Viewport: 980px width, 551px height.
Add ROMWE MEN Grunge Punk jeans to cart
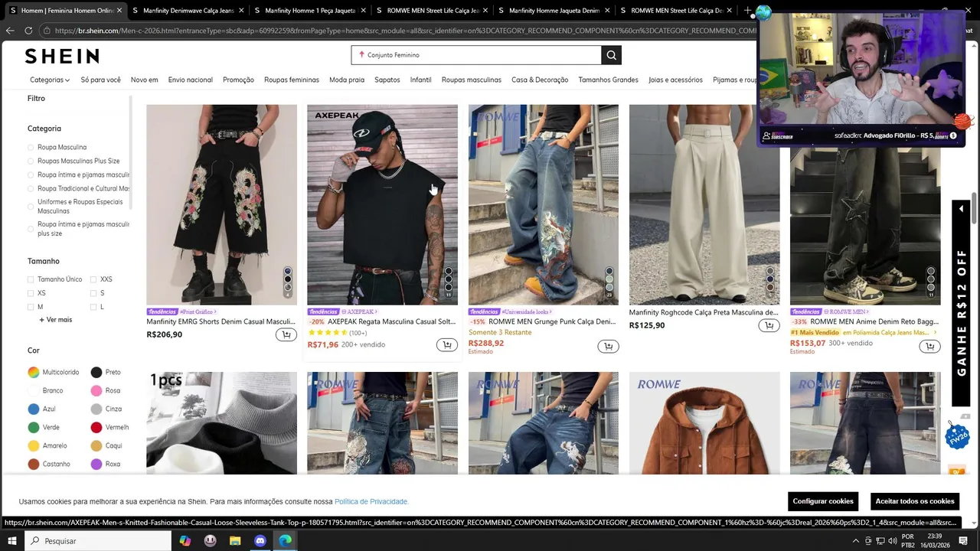coord(608,347)
